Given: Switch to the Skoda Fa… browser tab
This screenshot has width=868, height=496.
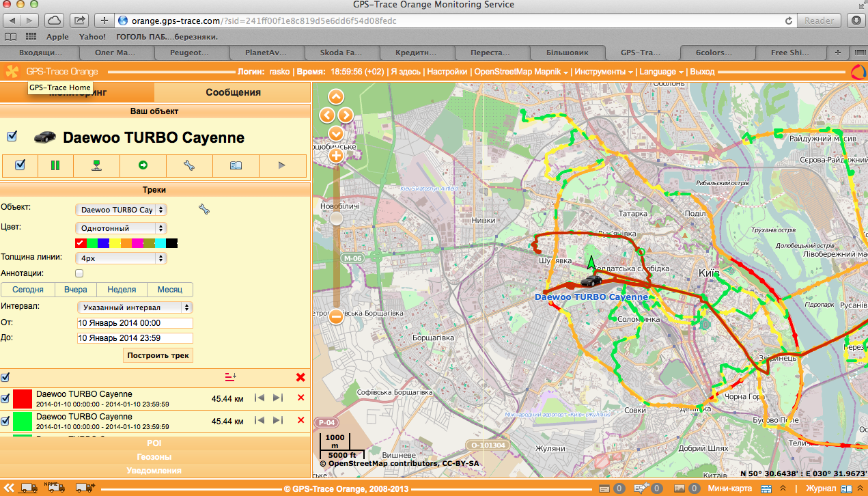Looking at the screenshot, I should point(341,53).
